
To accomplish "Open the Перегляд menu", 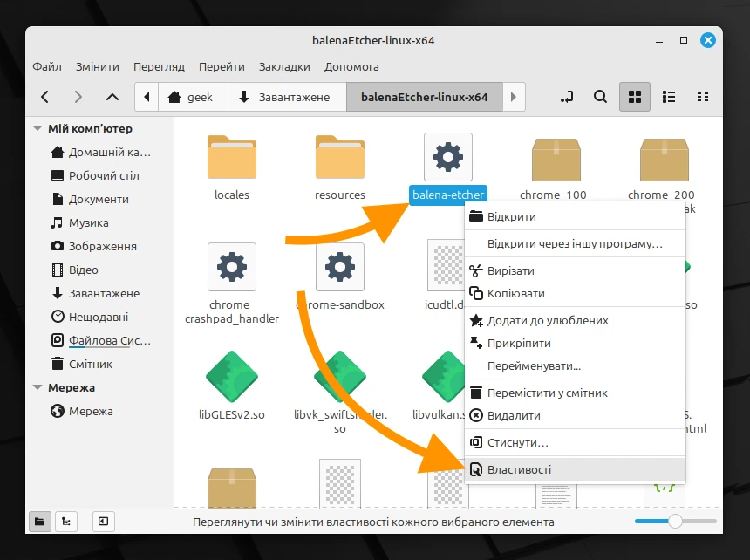I will [x=159, y=66].
